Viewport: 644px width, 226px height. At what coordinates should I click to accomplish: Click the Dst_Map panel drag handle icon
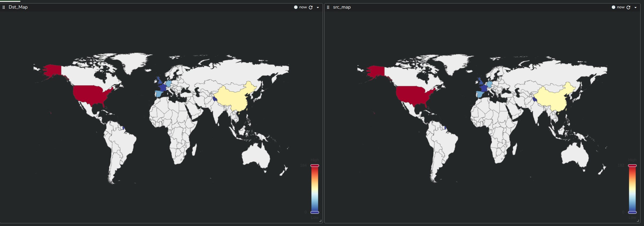point(4,7)
